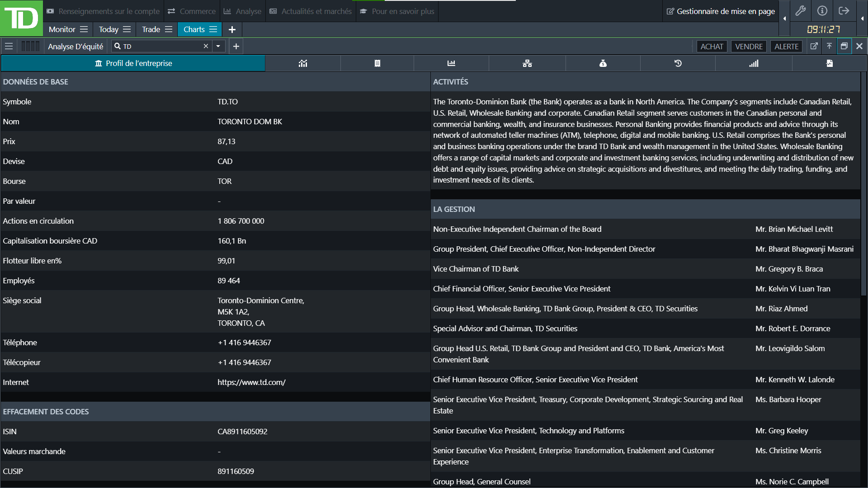
Task: Pop out the panel to a new window
Action: 814,46
